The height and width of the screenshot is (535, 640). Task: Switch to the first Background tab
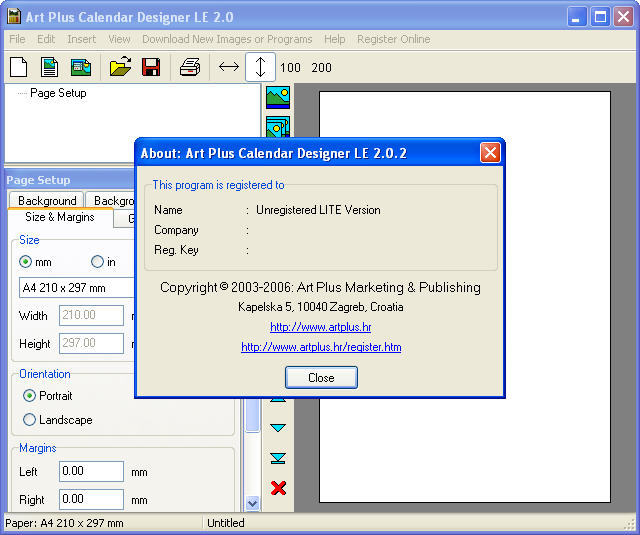click(47, 200)
